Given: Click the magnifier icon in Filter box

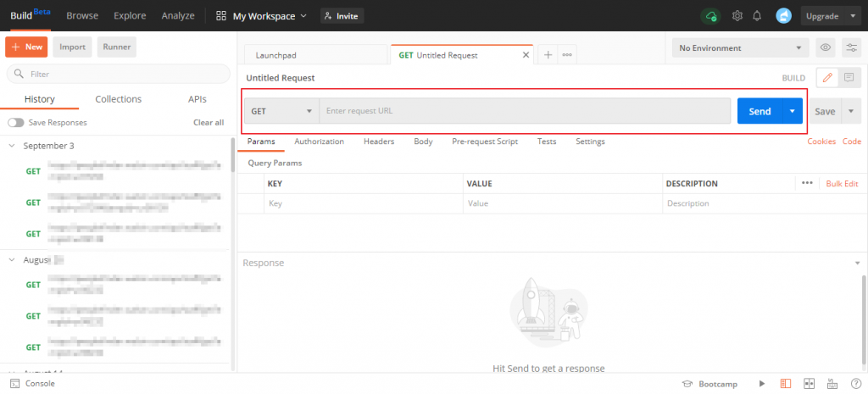Looking at the screenshot, I should click(x=19, y=74).
